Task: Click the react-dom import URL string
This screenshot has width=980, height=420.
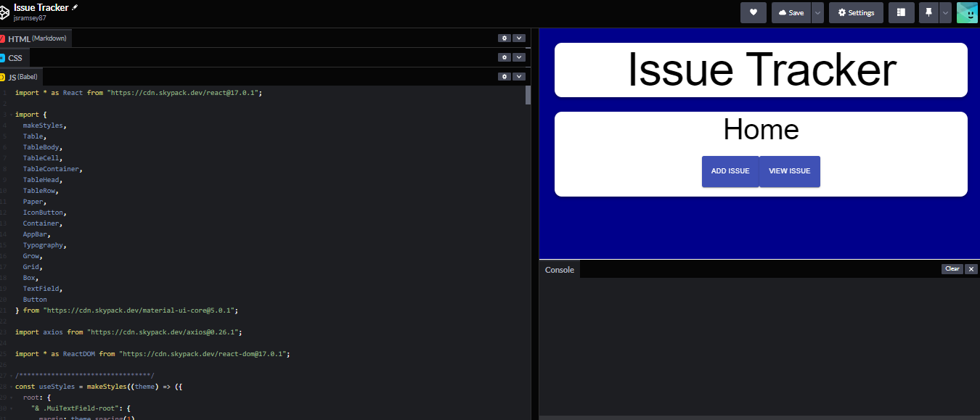Action: pos(204,354)
